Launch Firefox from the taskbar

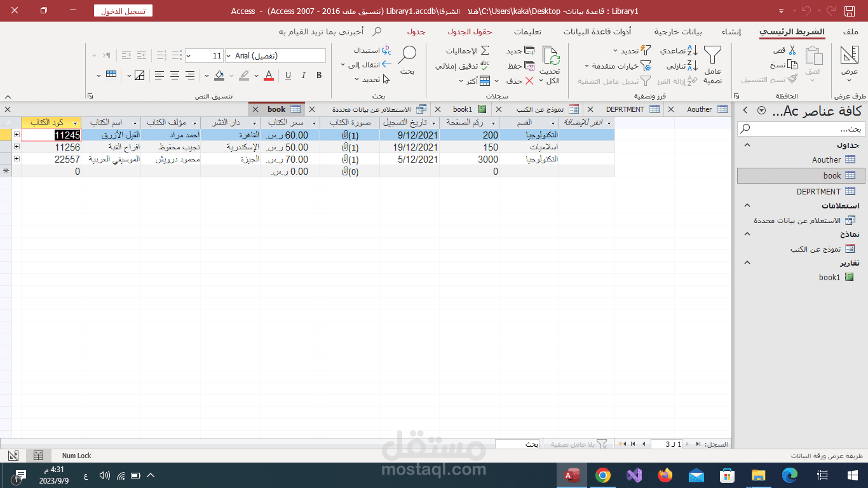click(665, 475)
